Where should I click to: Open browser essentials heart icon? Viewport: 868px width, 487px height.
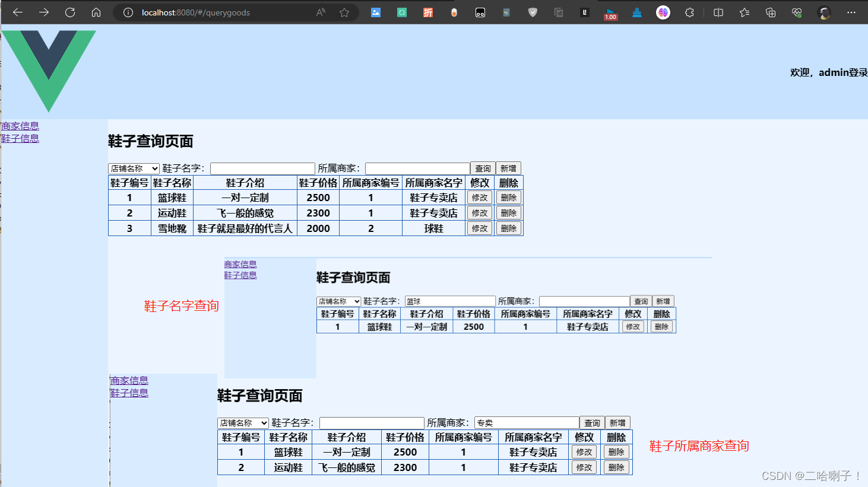[797, 12]
